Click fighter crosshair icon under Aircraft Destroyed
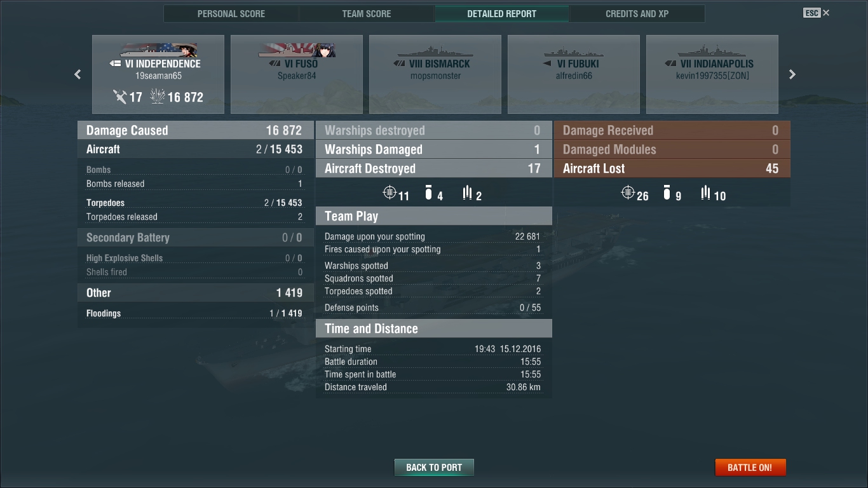 (x=390, y=192)
